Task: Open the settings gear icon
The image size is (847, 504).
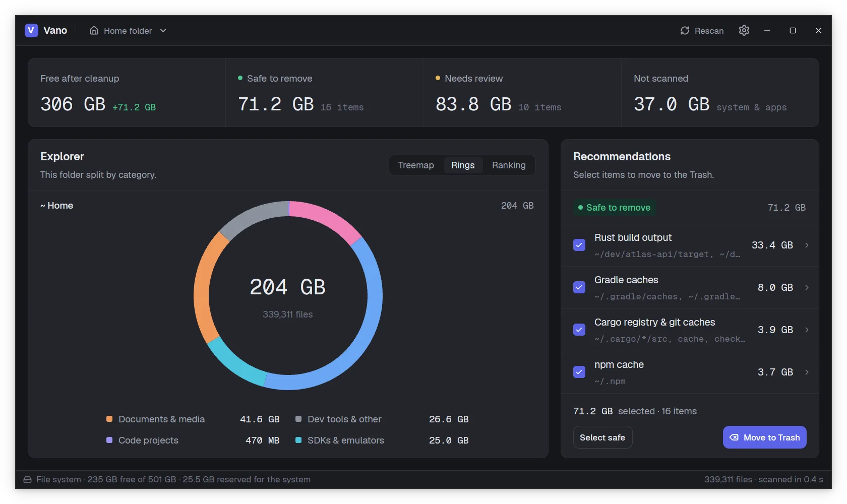Action: [x=744, y=30]
